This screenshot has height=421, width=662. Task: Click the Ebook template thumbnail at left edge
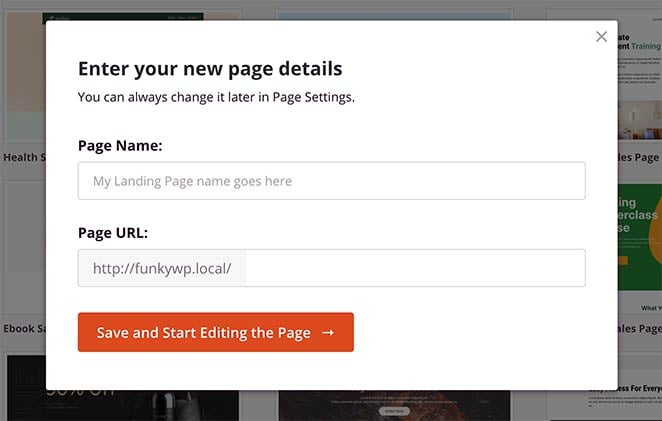click(x=22, y=250)
